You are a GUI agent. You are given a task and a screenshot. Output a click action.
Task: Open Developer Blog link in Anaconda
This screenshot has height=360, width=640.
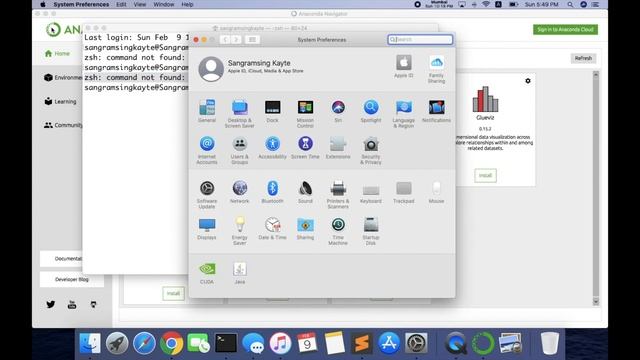(72, 280)
